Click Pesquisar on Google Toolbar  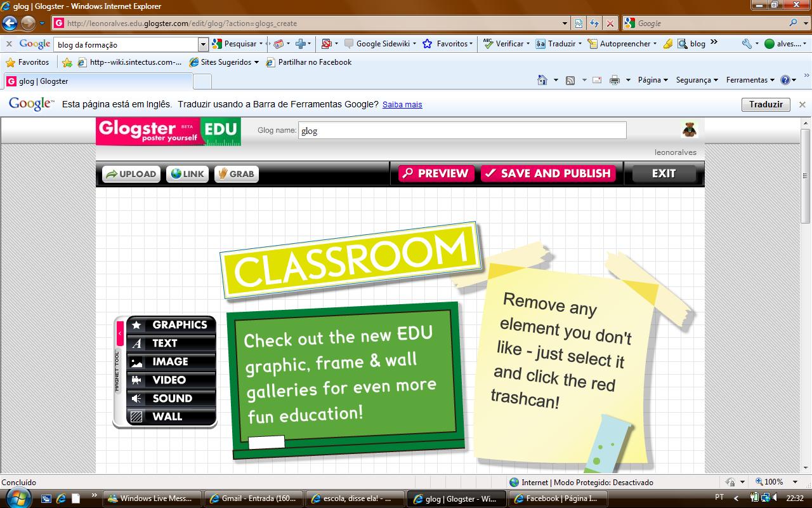pos(235,44)
